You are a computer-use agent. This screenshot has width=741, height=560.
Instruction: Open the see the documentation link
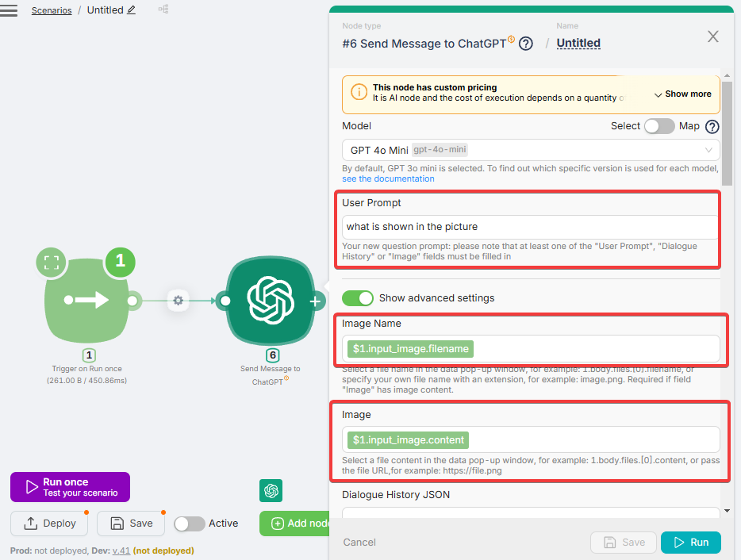(388, 179)
